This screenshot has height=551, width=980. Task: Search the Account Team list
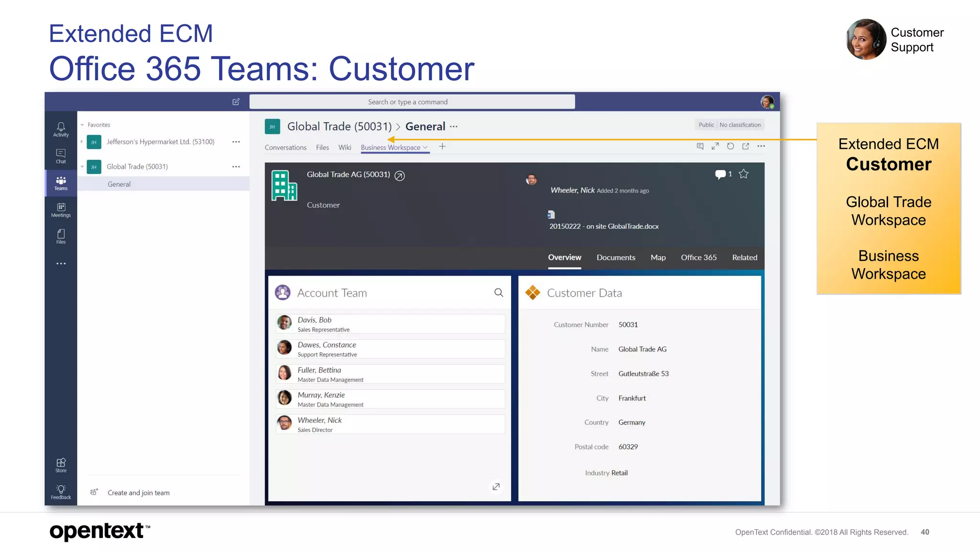pyautogui.click(x=499, y=293)
